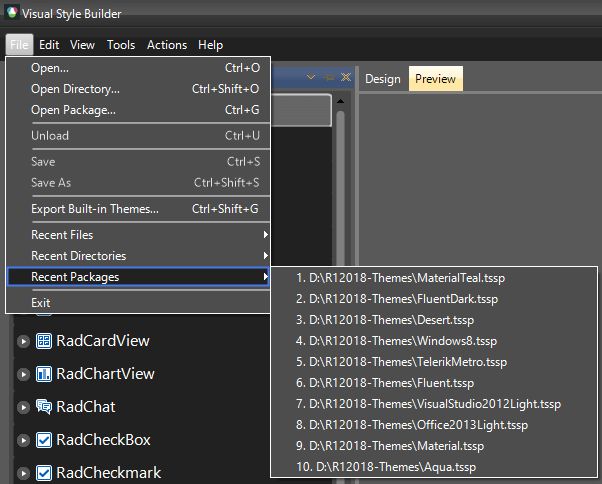Open the Help menu
Viewport: 602px width, 484px height.
(210, 45)
